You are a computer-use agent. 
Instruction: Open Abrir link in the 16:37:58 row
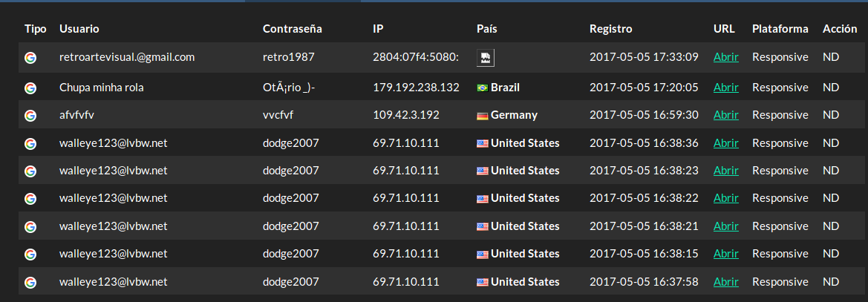[725, 281]
